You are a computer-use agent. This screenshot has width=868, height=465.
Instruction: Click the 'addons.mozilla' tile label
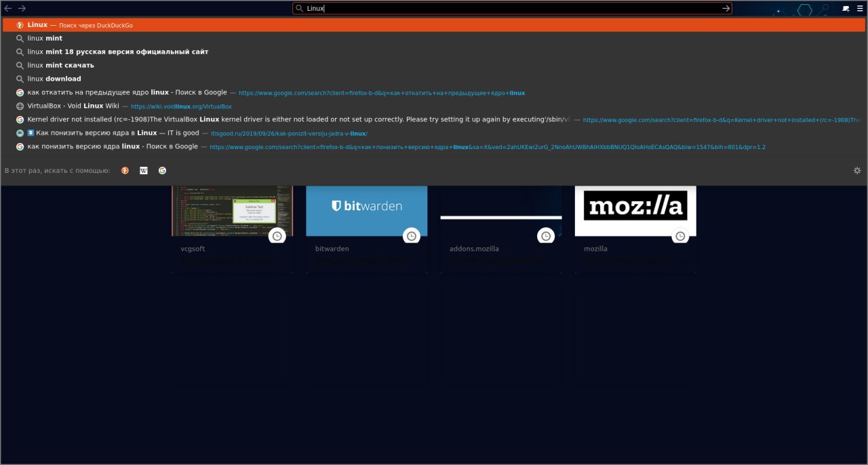(x=474, y=249)
